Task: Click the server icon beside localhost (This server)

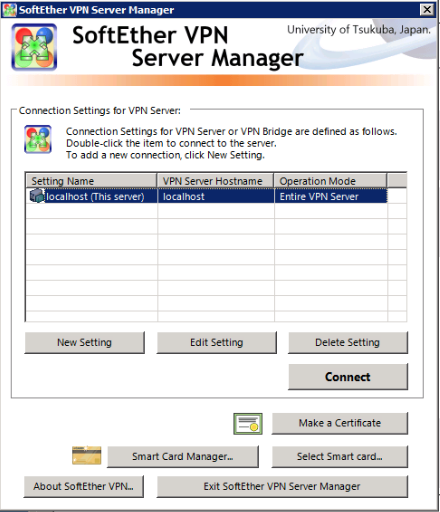Action: point(37,196)
